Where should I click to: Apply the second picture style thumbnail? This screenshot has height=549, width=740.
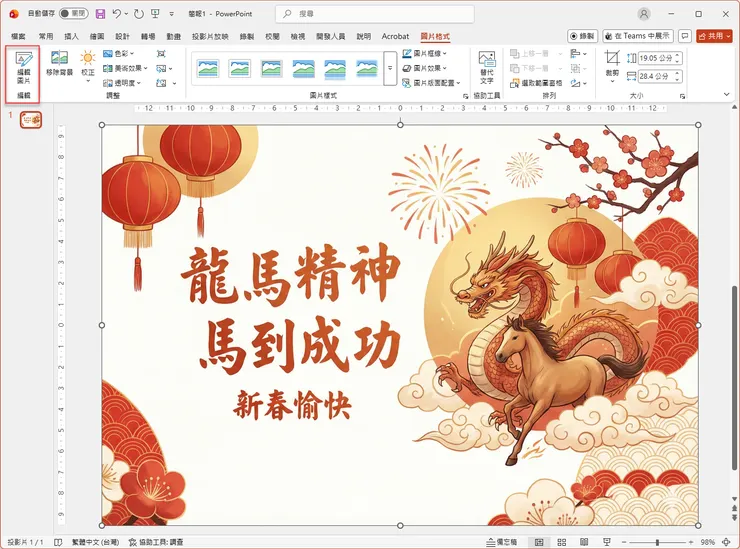(x=239, y=68)
